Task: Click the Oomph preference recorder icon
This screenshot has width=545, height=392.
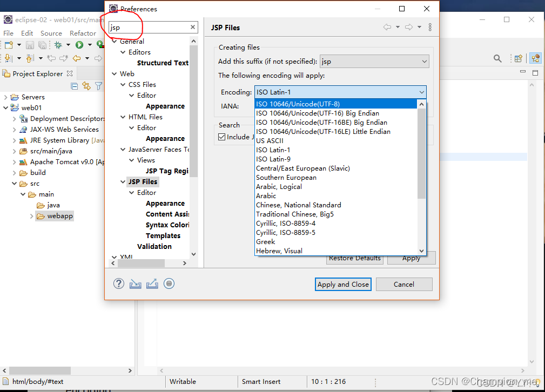Action: click(x=169, y=284)
